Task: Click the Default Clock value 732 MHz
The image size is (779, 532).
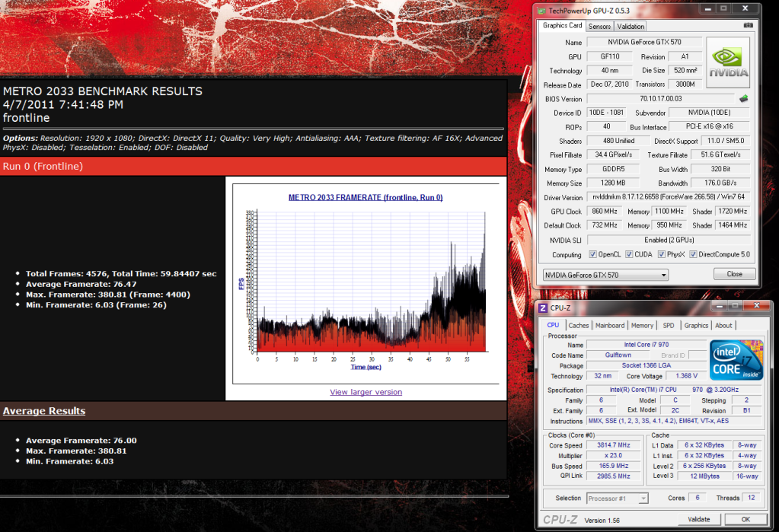Action: tap(604, 225)
